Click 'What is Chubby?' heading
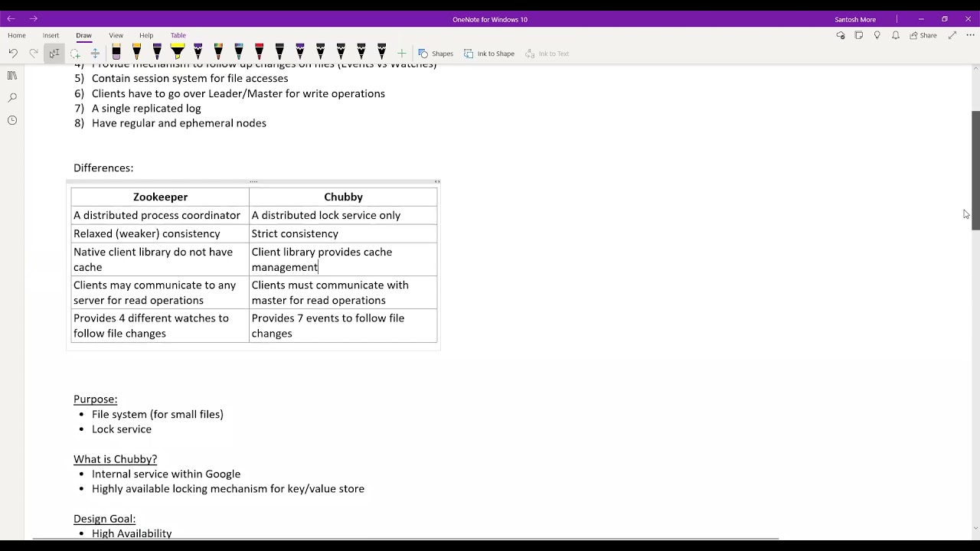The width and height of the screenshot is (980, 551). (x=115, y=458)
